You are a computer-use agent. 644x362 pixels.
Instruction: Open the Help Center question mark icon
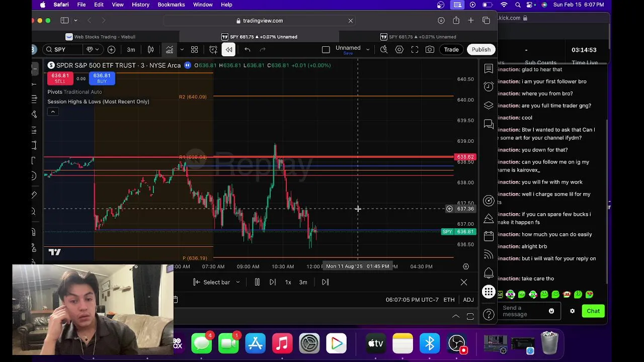coord(489,315)
